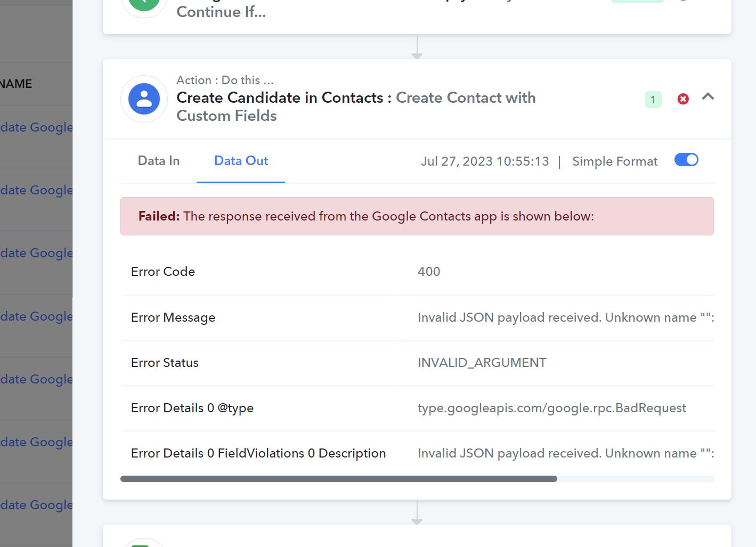Select the Data Out tab

(x=241, y=161)
